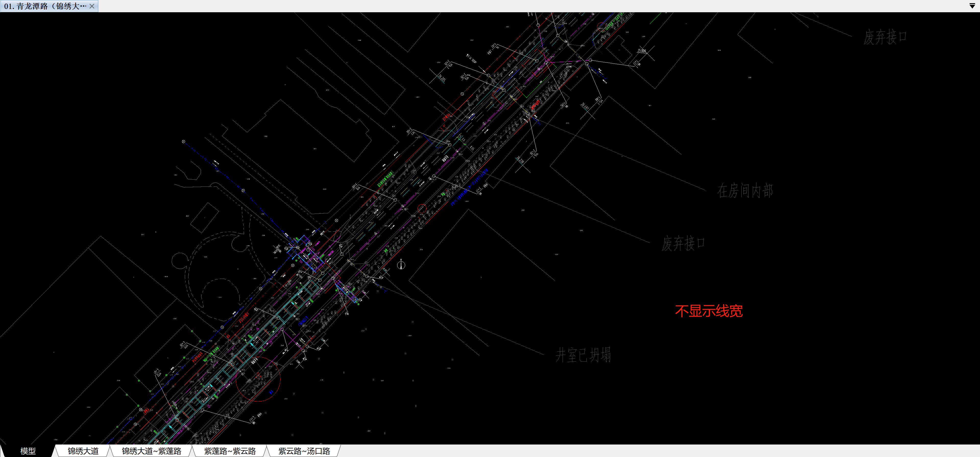The width and height of the screenshot is (980, 457).
Task: Click the 废弃接口 annotation at top right
Action: (885, 37)
